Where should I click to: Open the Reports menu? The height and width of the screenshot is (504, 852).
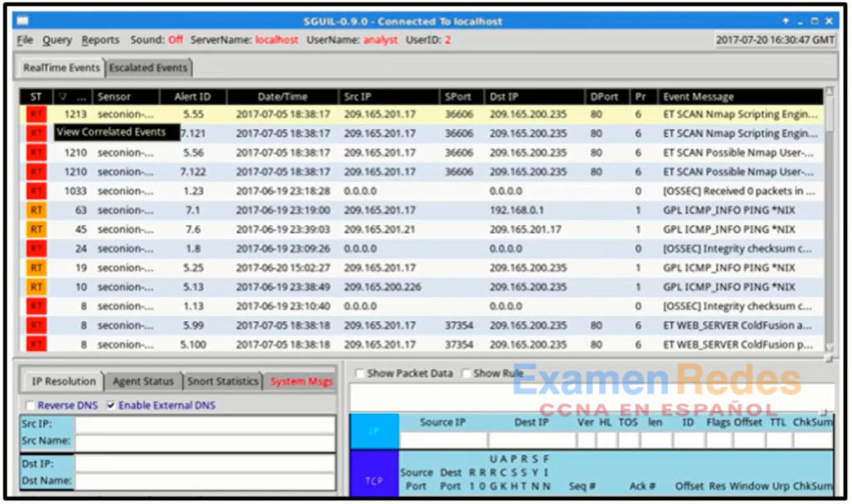(100, 40)
